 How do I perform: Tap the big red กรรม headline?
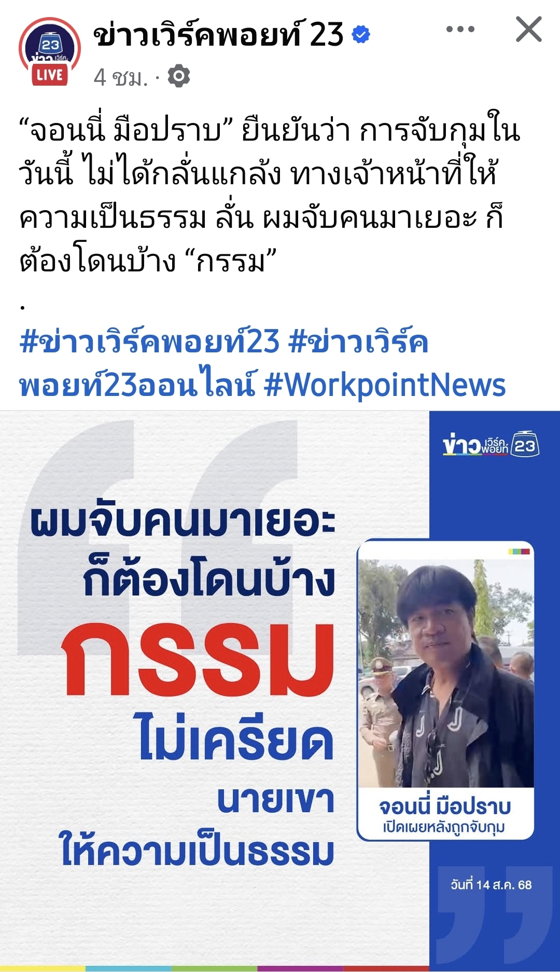198,660
